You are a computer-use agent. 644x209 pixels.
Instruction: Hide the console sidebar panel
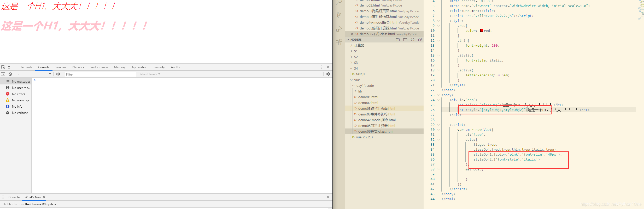pos(3,74)
